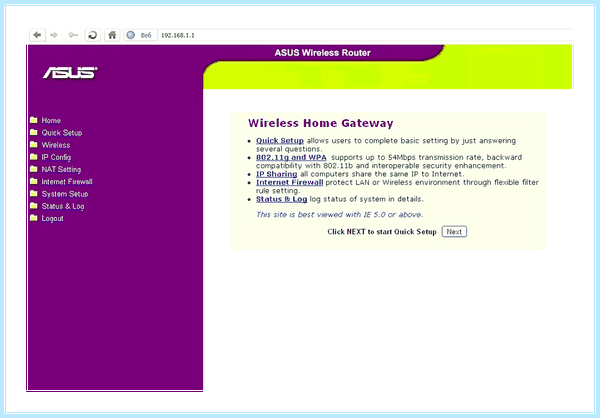Go to NAT Setting in the sidebar
Image resolution: width=600 pixels, height=418 pixels.
[x=61, y=170]
